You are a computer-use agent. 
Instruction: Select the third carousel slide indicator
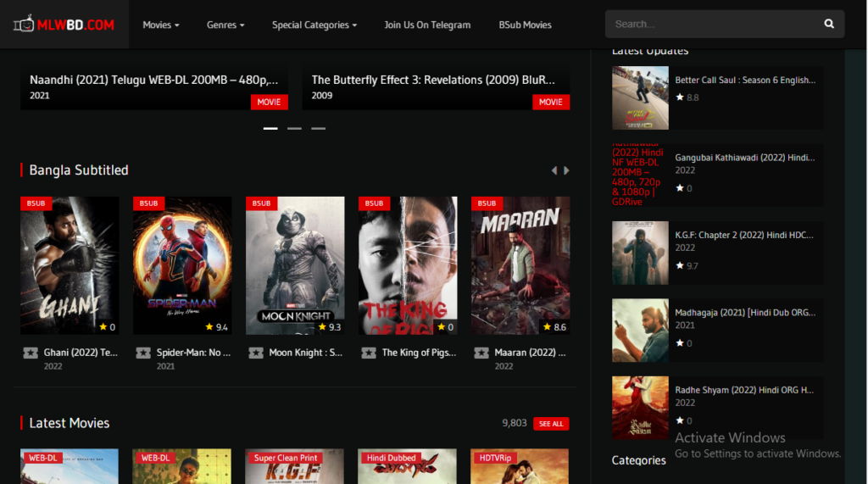[319, 128]
